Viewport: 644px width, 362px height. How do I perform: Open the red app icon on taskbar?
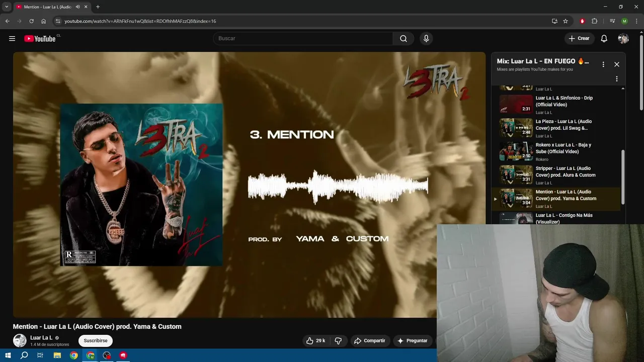point(123,355)
